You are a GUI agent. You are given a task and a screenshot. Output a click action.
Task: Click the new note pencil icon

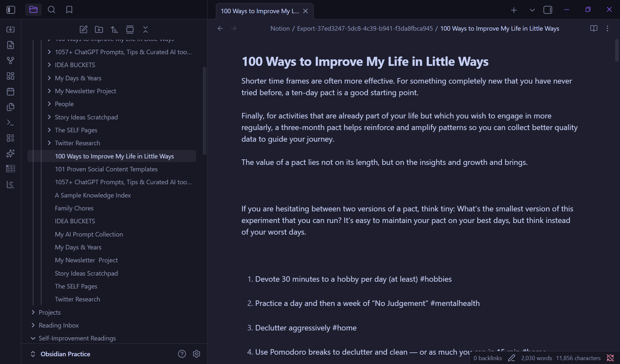point(83,29)
